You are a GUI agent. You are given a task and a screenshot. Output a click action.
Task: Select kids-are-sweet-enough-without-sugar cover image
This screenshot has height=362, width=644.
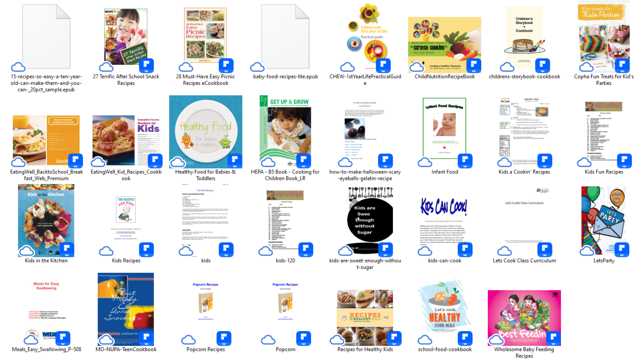click(x=365, y=218)
